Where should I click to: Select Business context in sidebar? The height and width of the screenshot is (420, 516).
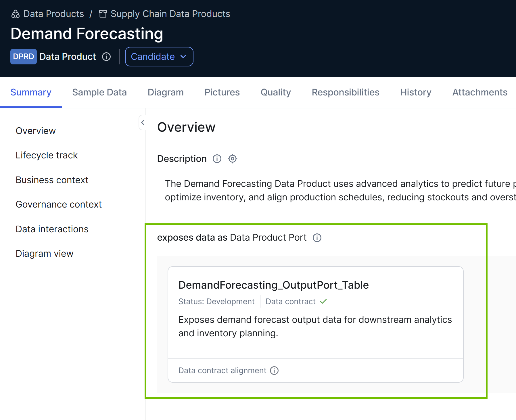tap(52, 180)
